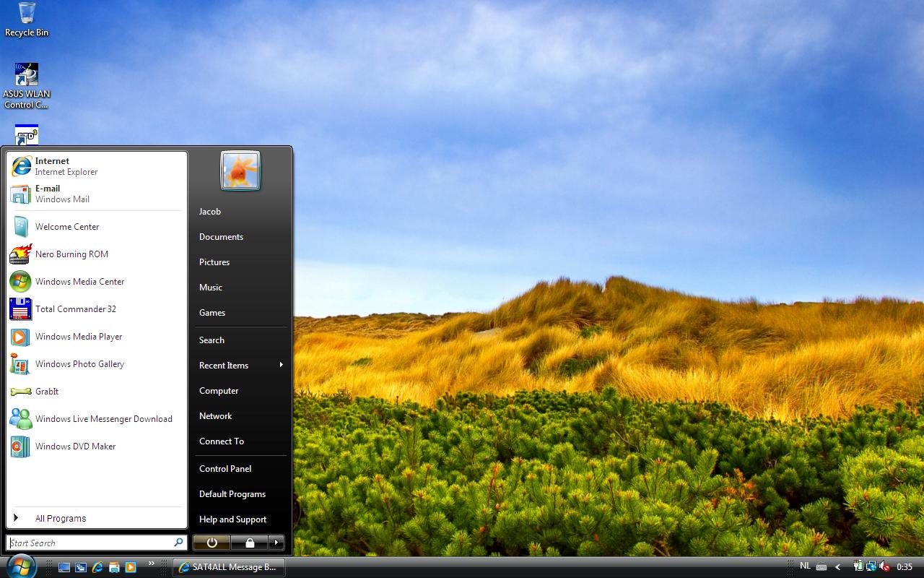Image resolution: width=924 pixels, height=578 pixels.
Task: Click the goldfish user account picture
Action: [240, 171]
